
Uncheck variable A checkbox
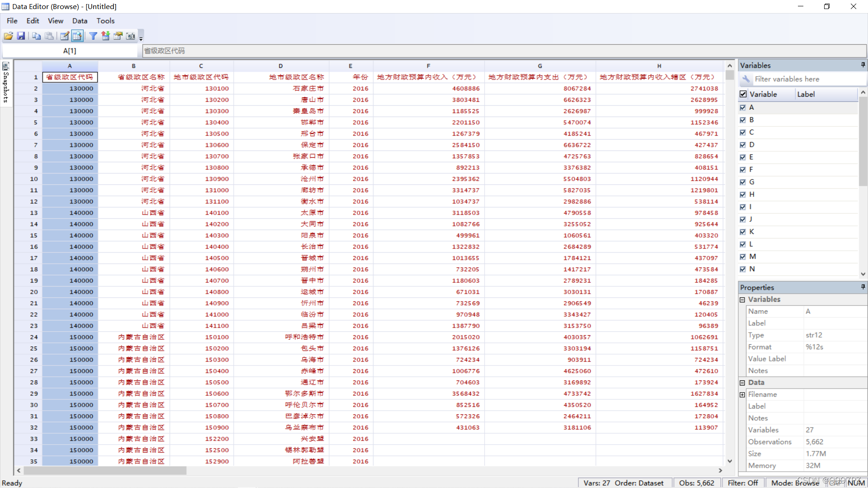[743, 108]
